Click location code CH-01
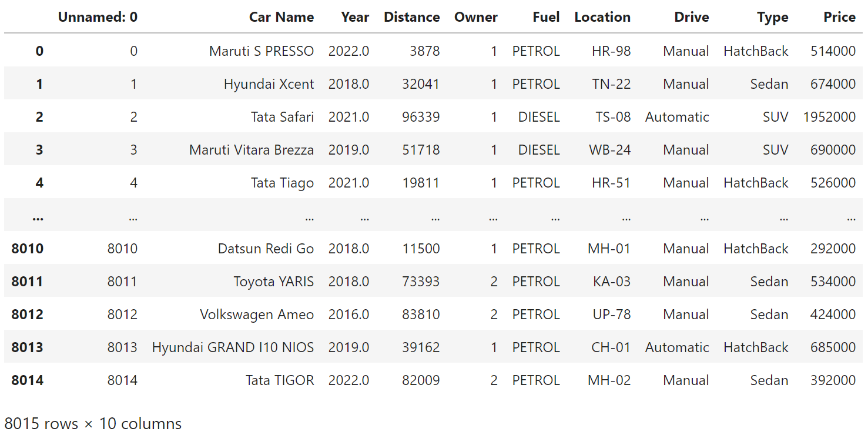Image resolution: width=868 pixels, height=435 pixels. 611,347
